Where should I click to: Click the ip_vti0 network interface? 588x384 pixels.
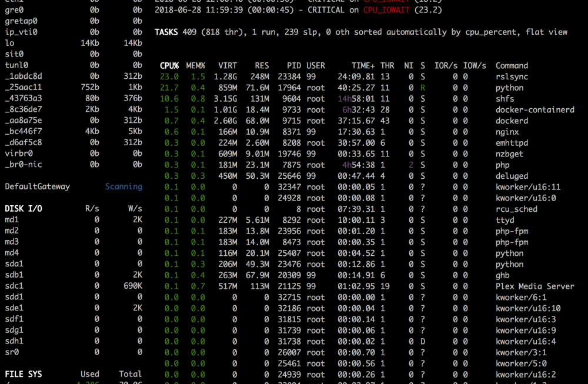point(21,32)
